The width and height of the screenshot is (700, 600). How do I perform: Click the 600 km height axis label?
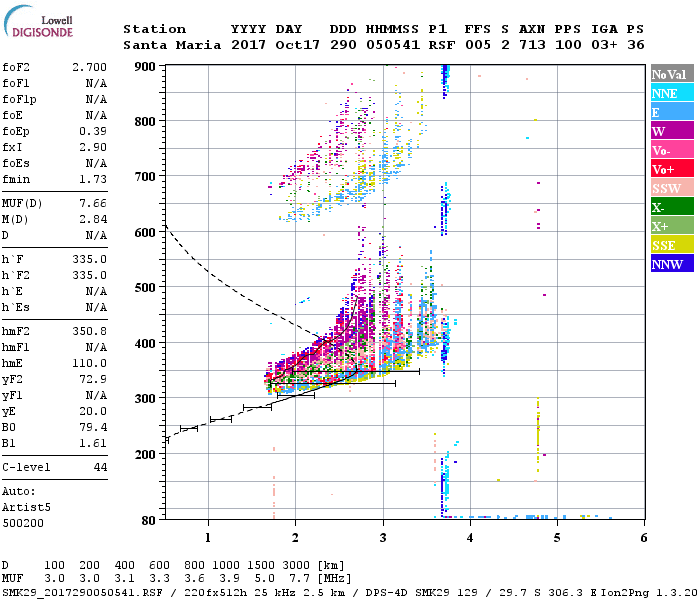pyautogui.click(x=145, y=233)
